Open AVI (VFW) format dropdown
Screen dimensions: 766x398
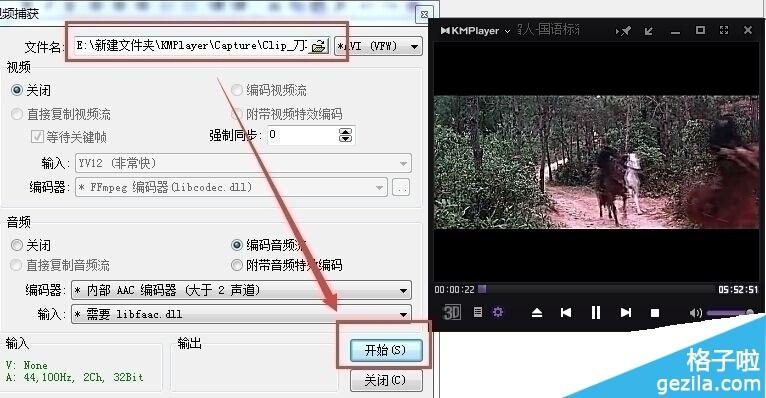378,46
